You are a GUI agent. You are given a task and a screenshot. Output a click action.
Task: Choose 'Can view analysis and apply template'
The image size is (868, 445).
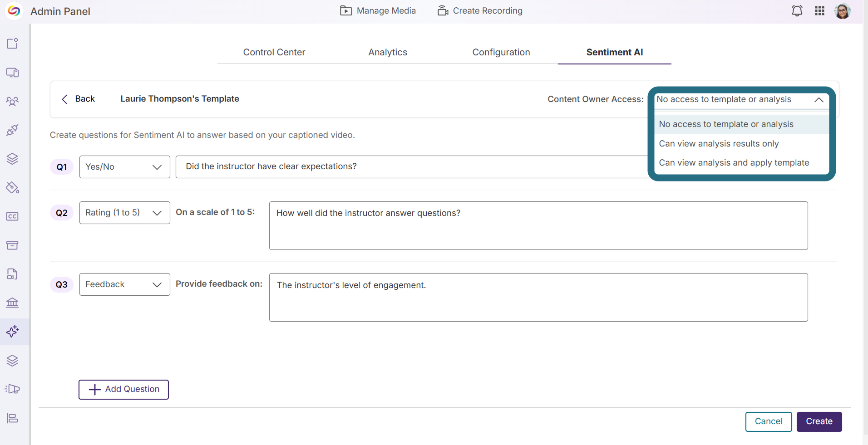point(741,163)
